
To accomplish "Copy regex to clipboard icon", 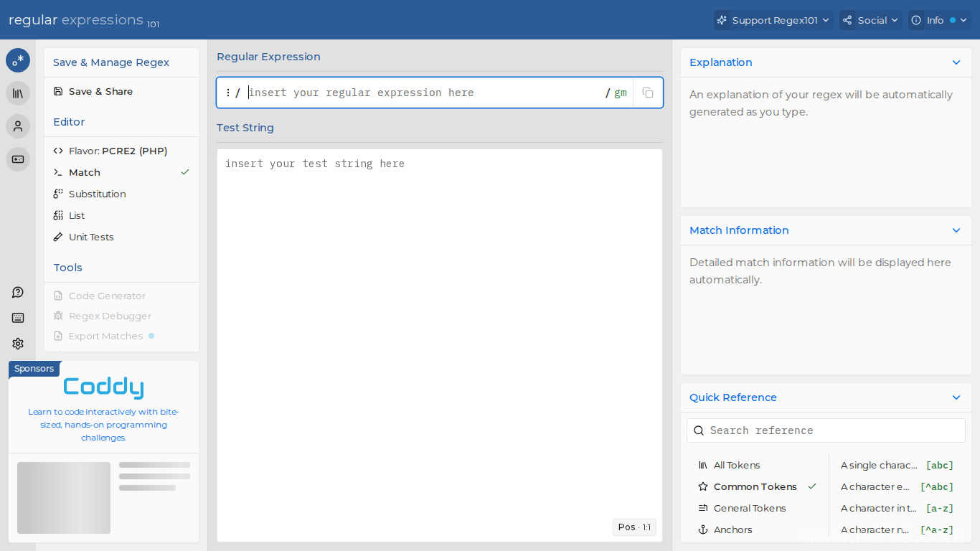I will [x=648, y=93].
